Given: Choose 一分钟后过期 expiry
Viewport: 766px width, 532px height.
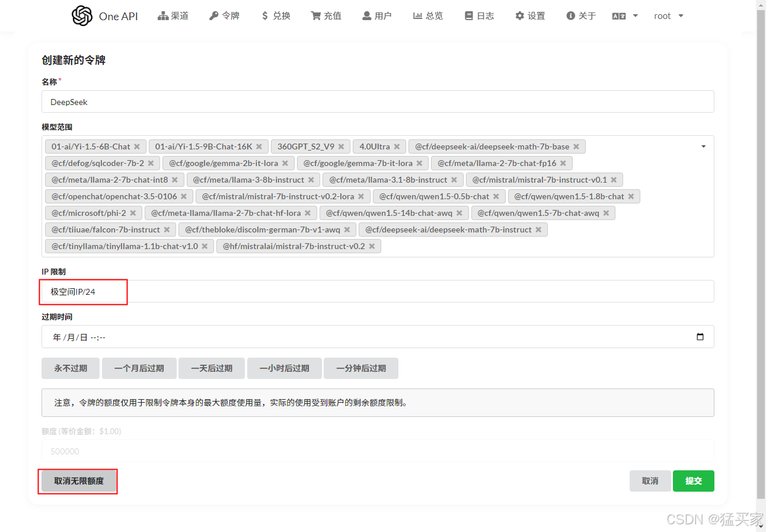Looking at the screenshot, I should pos(361,368).
